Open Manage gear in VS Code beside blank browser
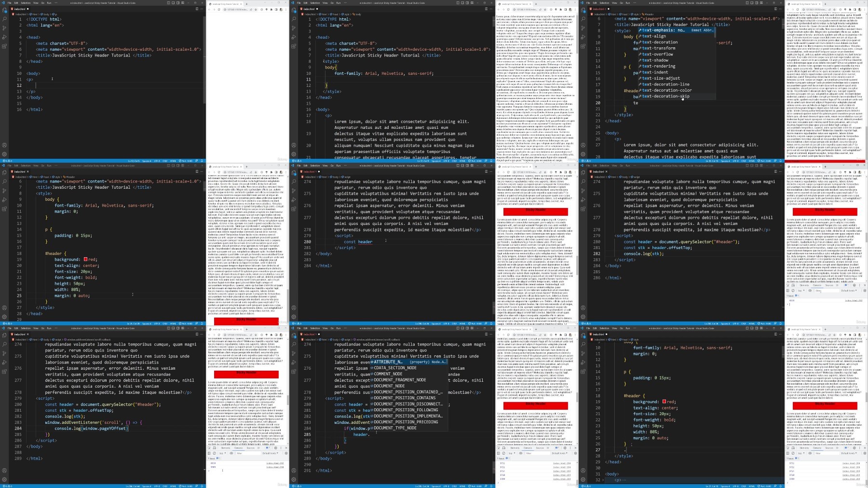 (4, 154)
